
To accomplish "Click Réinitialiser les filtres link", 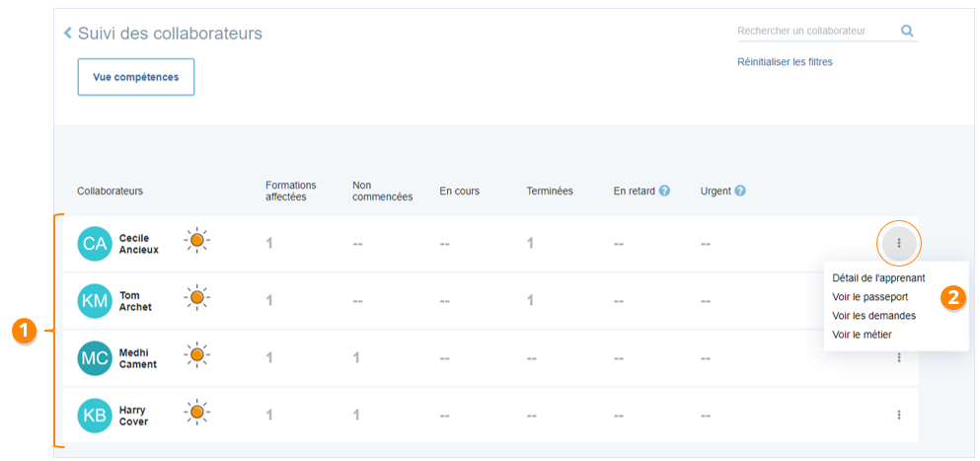I will point(785,61).
